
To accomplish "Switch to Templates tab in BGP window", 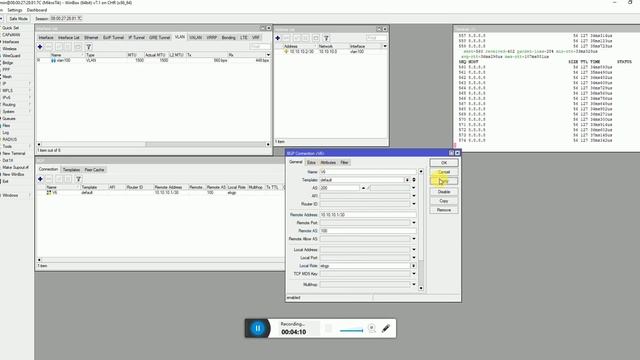I will point(71,170).
